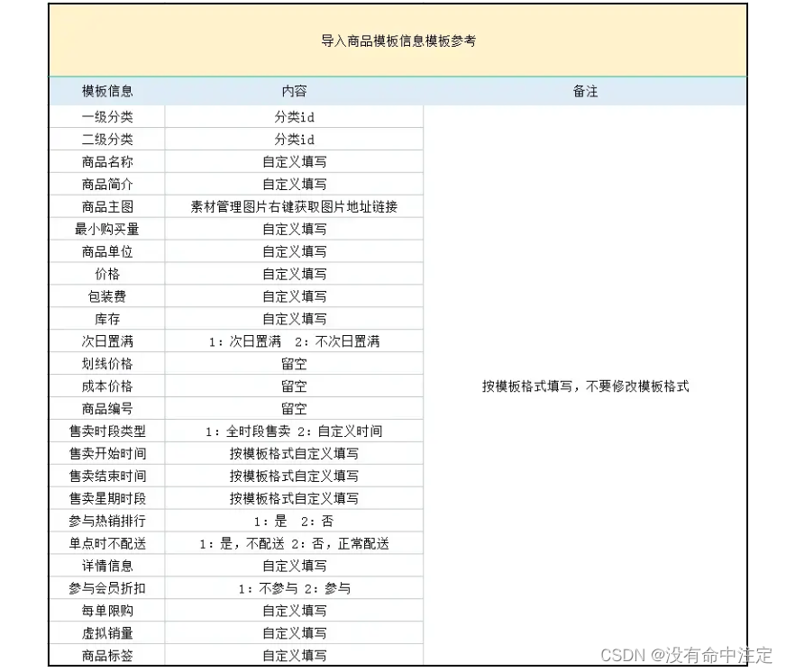Click '自定义填写' in the 每单限购 row
786x672 pixels.
pyautogui.click(x=294, y=611)
